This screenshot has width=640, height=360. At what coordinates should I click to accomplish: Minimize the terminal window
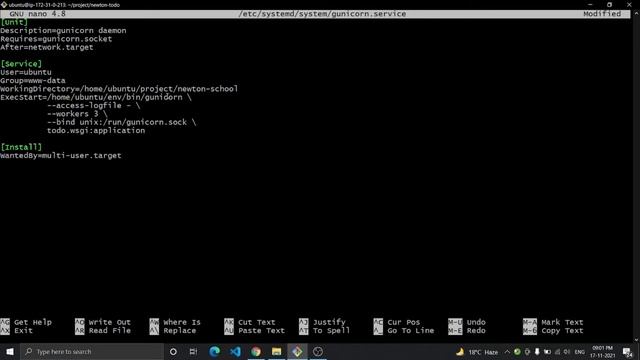590,4
